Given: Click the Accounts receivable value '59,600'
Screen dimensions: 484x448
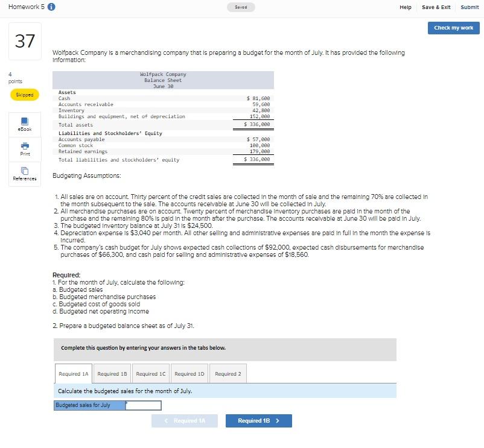Looking at the screenshot, I should (261, 104).
